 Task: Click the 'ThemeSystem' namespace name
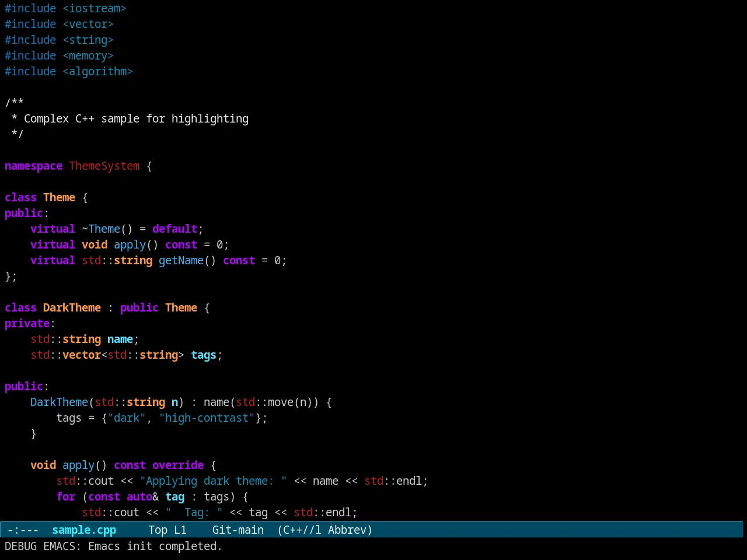(104, 166)
